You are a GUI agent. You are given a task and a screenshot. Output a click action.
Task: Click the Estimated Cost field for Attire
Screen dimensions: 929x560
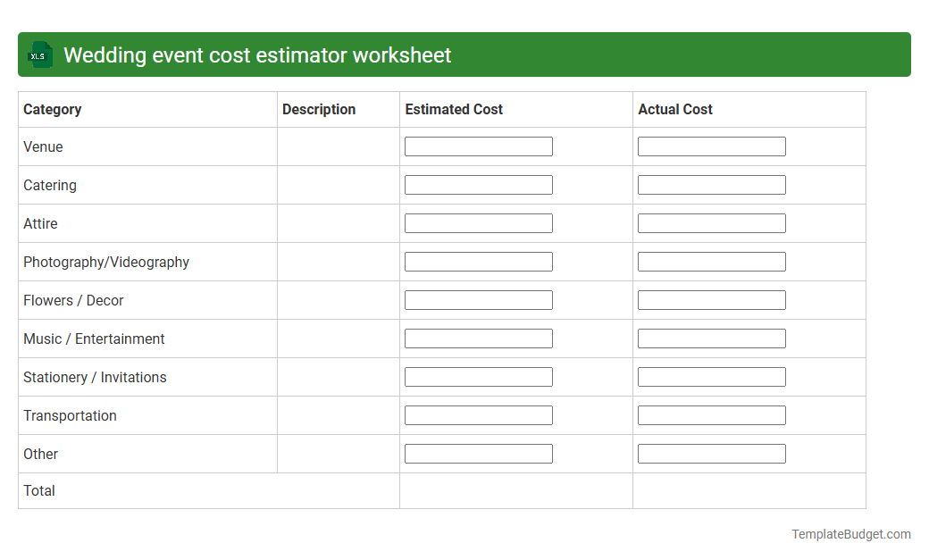478,222
